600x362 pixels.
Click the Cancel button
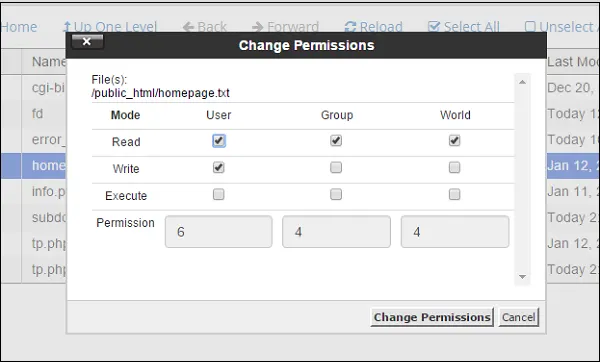[x=518, y=317]
